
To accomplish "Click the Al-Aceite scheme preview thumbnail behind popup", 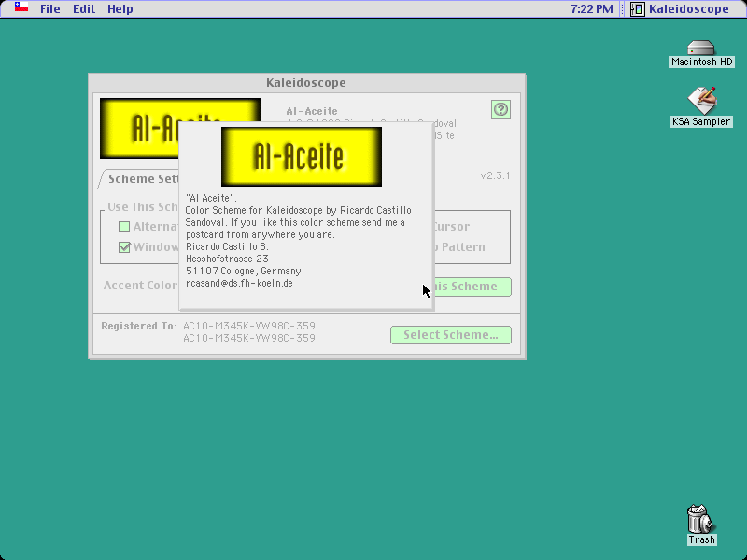I will pos(139,128).
